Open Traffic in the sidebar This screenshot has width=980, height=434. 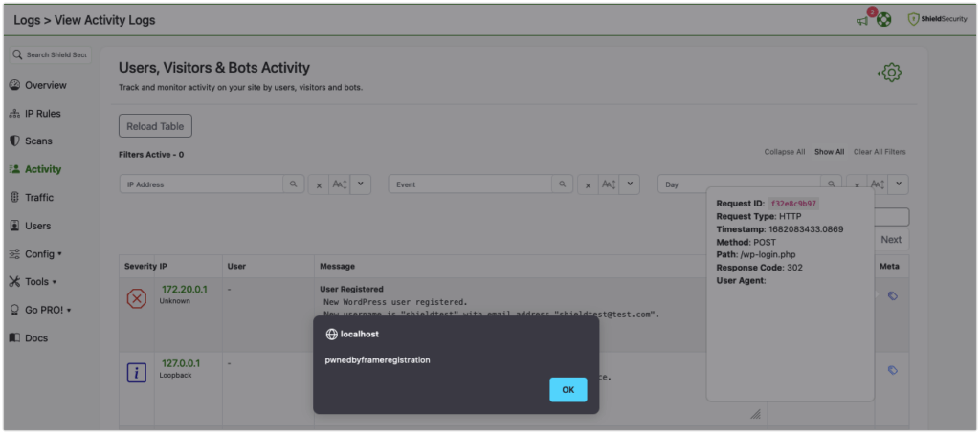coord(39,197)
